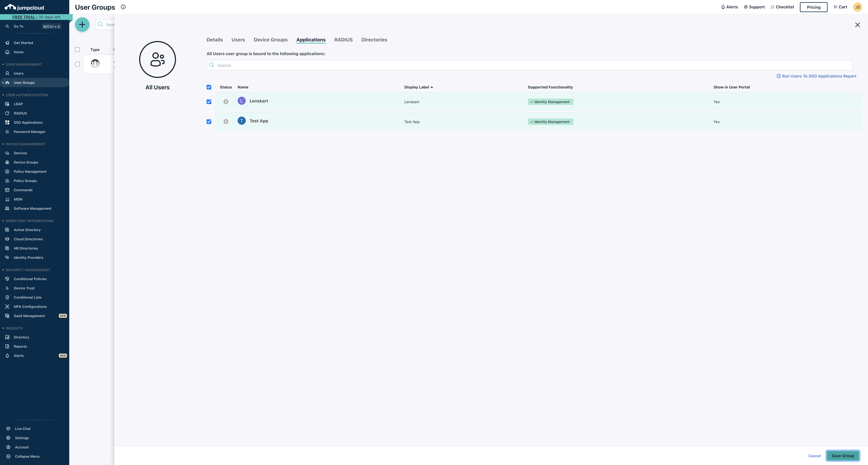Image resolution: width=868 pixels, height=465 pixels.
Task: Click the User Groups info icon
Action: 123,7
